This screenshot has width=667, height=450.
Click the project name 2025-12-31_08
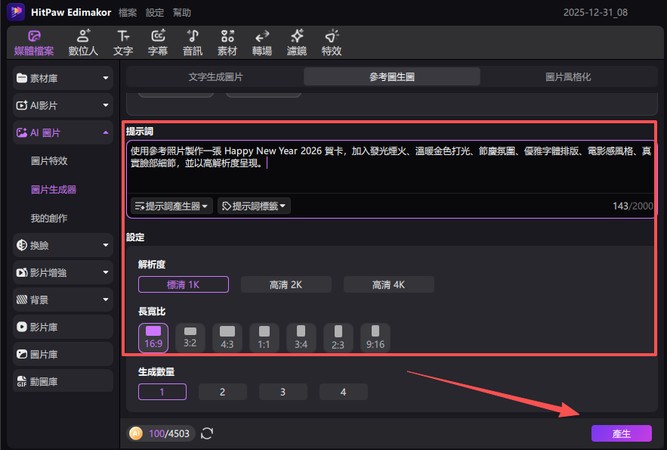(596, 13)
